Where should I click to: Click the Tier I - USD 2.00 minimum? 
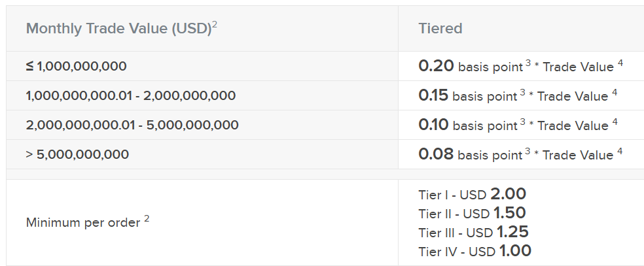click(472, 194)
